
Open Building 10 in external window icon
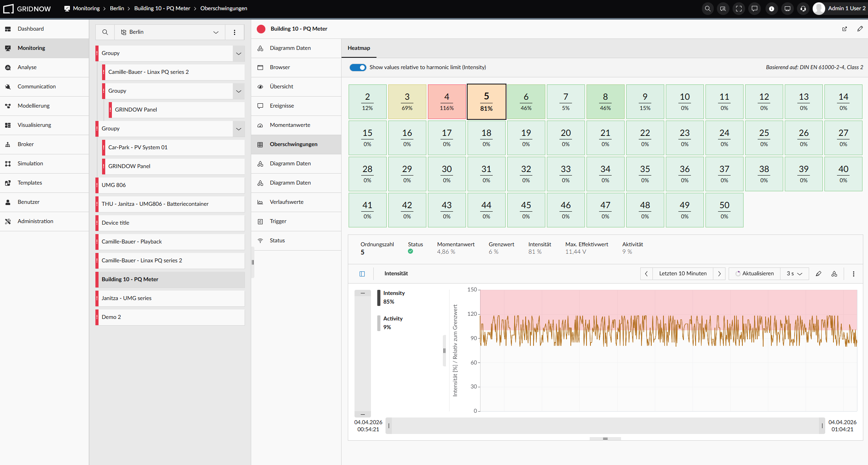(844, 29)
